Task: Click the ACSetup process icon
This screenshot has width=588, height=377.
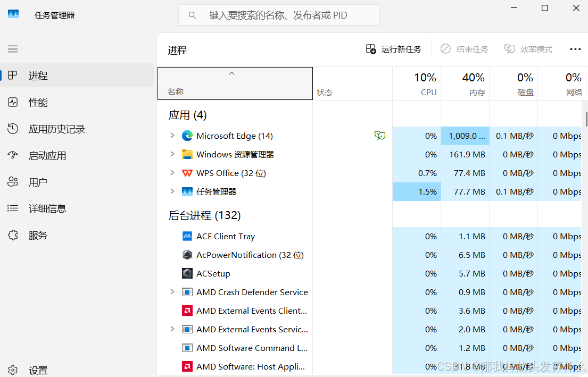Action: 187,273
